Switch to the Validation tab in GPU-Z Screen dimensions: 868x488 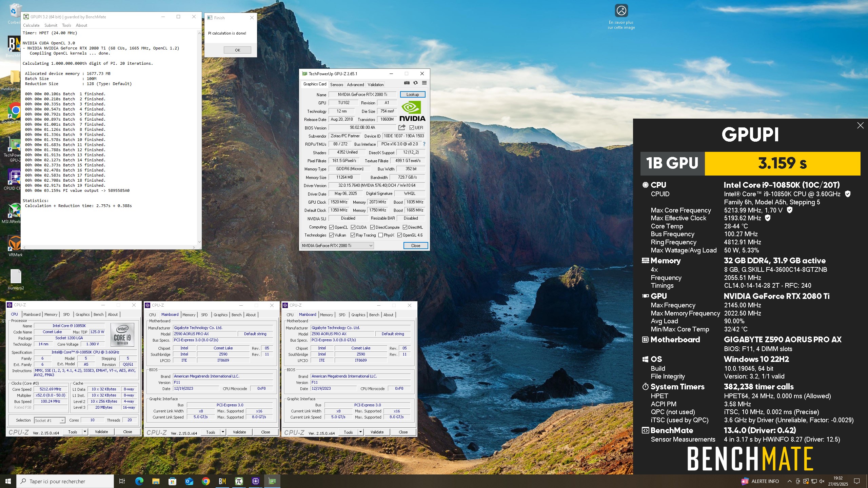[x=376, y=85]
